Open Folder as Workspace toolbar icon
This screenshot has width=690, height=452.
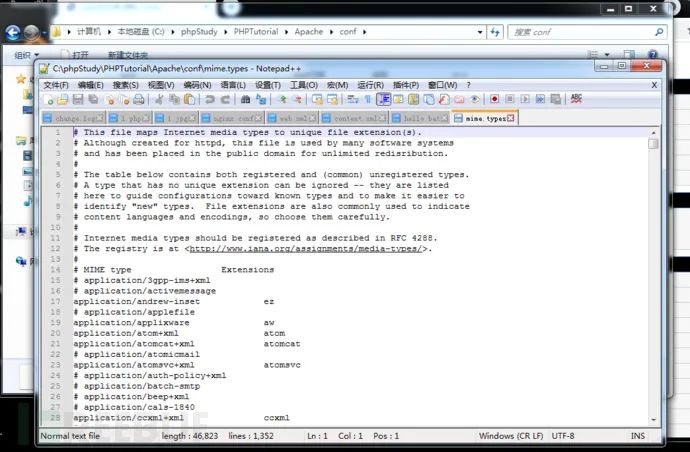coord(459,99)
